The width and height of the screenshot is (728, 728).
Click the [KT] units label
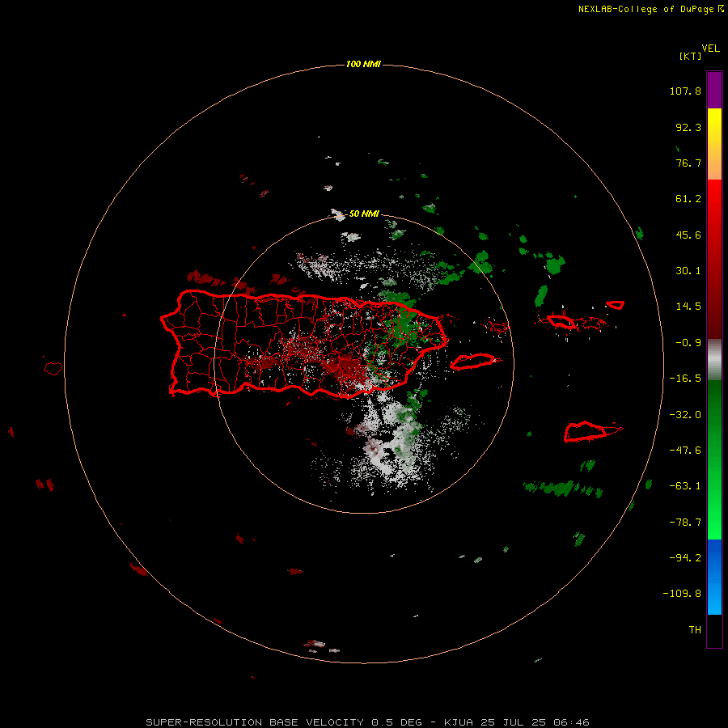[x=691, y=56]
